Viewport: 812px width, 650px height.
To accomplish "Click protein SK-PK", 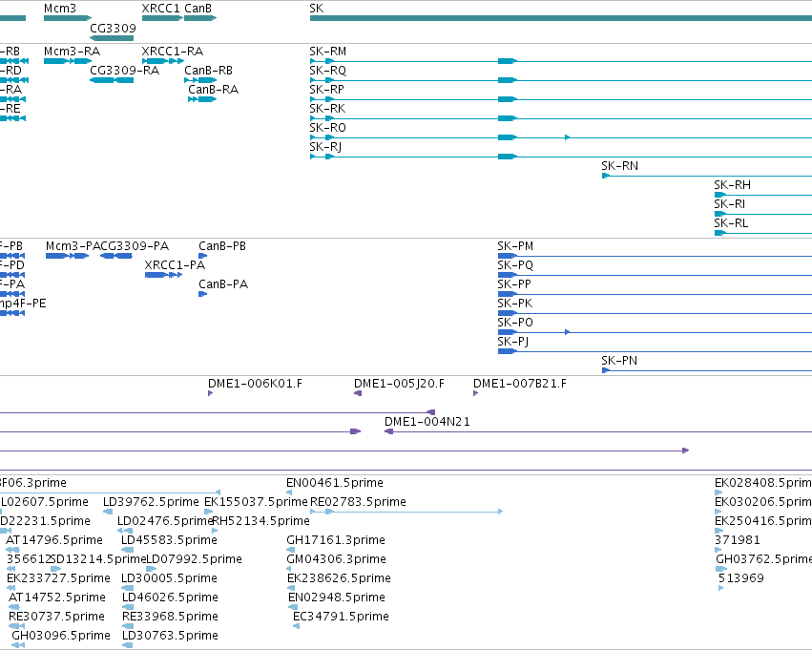I will click(x=655, y=313).
